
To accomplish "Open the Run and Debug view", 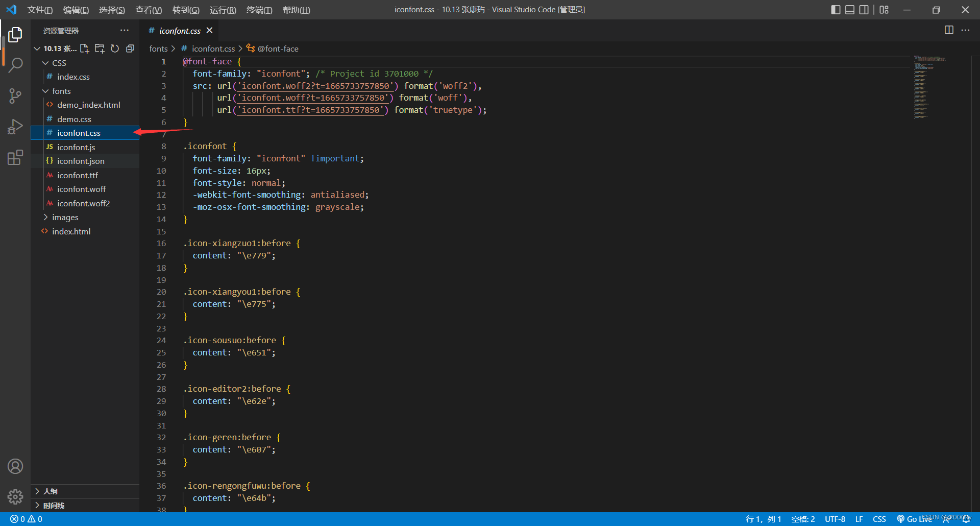I will coord(15,127).
